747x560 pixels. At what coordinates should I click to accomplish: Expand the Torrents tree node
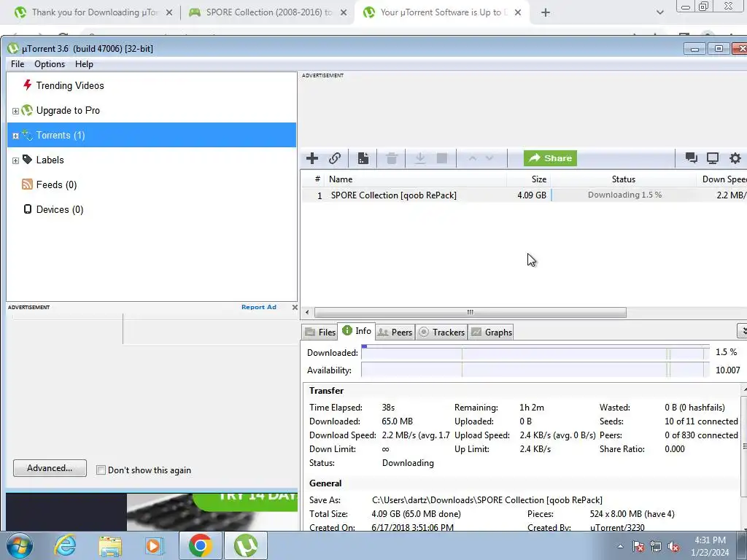tap(15, 136)
